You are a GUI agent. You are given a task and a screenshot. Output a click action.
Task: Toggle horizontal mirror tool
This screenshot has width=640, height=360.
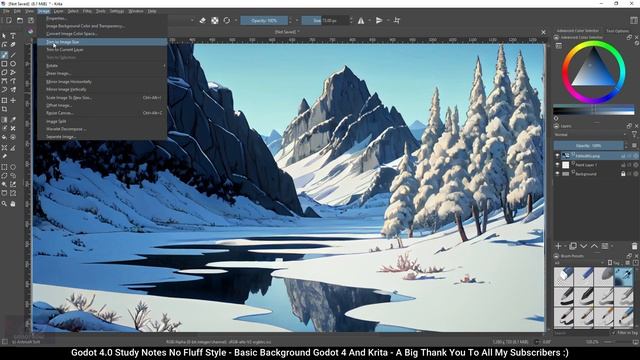tap(361, 20)
